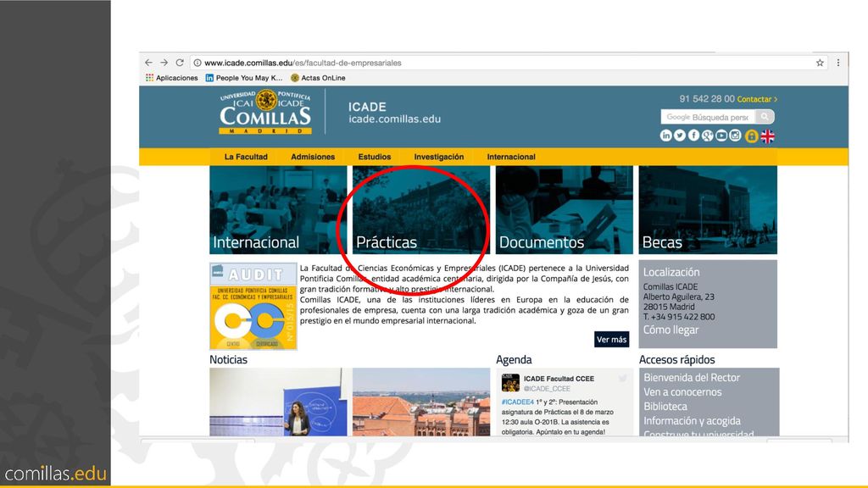The image size is (868, 488).
Task: Click the Agenda section heading
Action: click(x=514, y=359)
